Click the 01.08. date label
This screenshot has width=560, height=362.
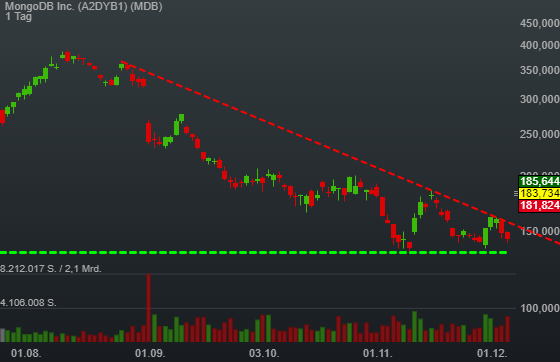click(26, 353)
